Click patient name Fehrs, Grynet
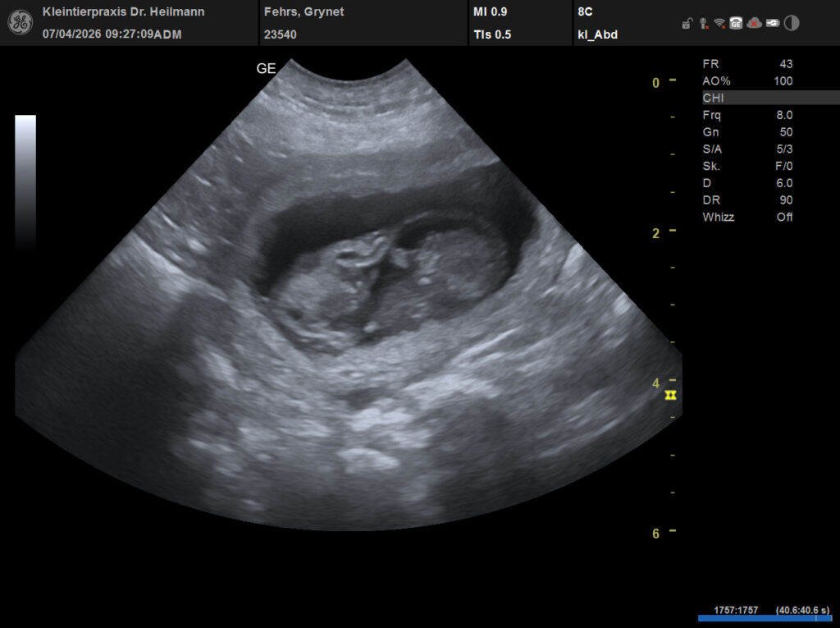Image resolution: width=840 pixels, height=628 pixels. [x=304, y=11]
